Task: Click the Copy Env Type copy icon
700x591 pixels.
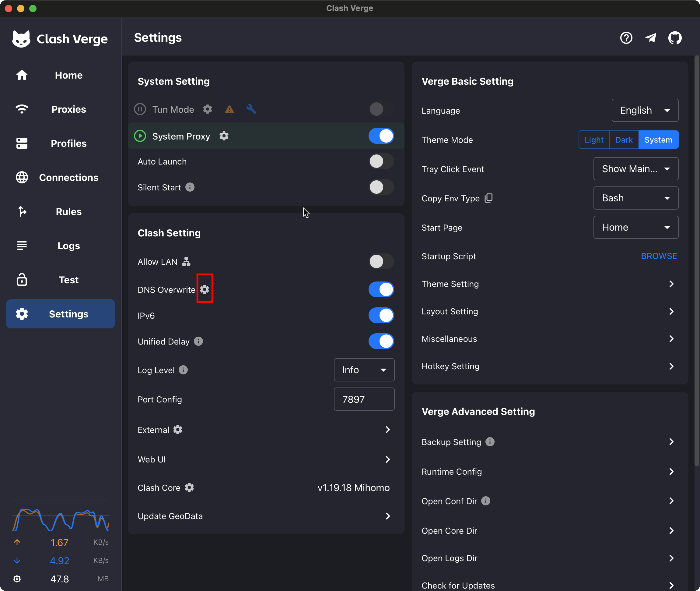Action: (x=488, y=198)
